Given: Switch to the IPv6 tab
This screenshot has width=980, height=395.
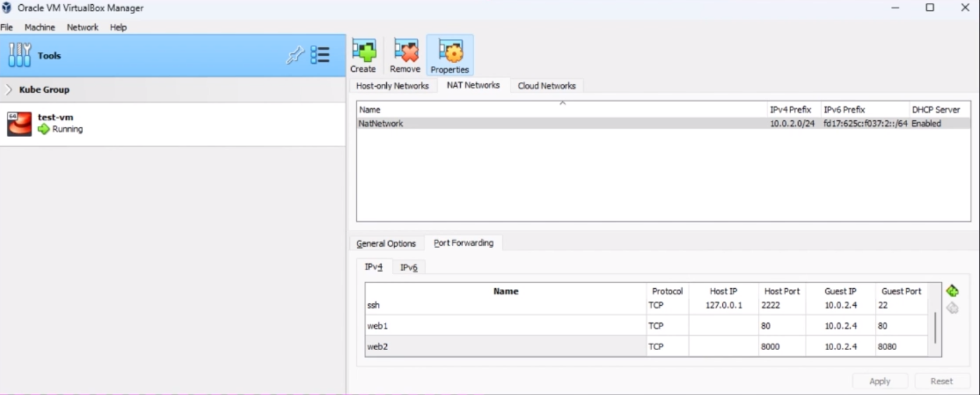Looking at the screenshot, I should pos(409,268).
